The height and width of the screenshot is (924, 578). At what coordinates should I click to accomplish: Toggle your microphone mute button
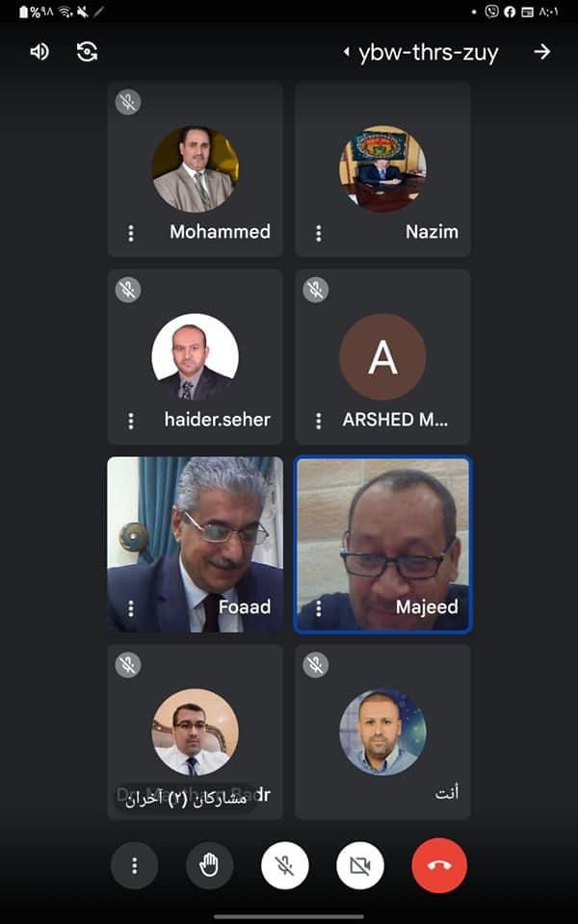click(x=285, y=865)
